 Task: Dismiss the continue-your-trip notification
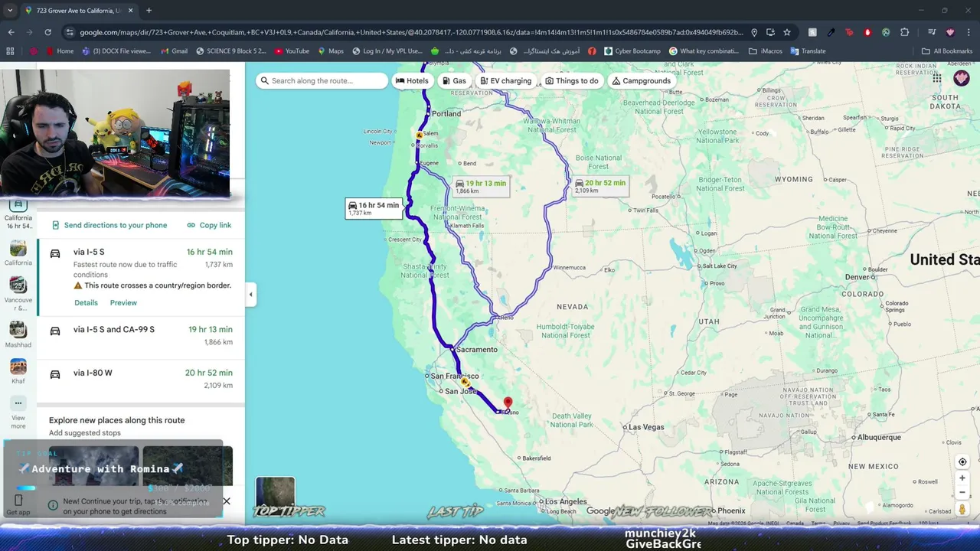coord(227,501)
